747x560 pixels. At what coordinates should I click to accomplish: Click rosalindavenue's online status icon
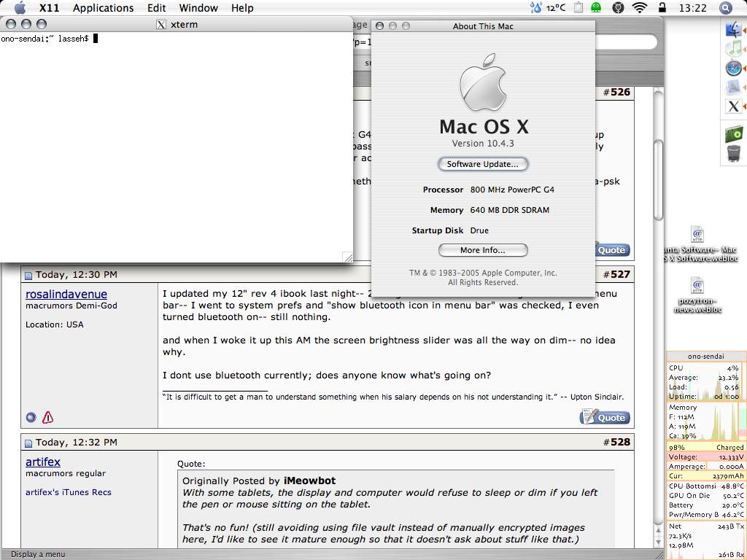click(x=31, y=418)
